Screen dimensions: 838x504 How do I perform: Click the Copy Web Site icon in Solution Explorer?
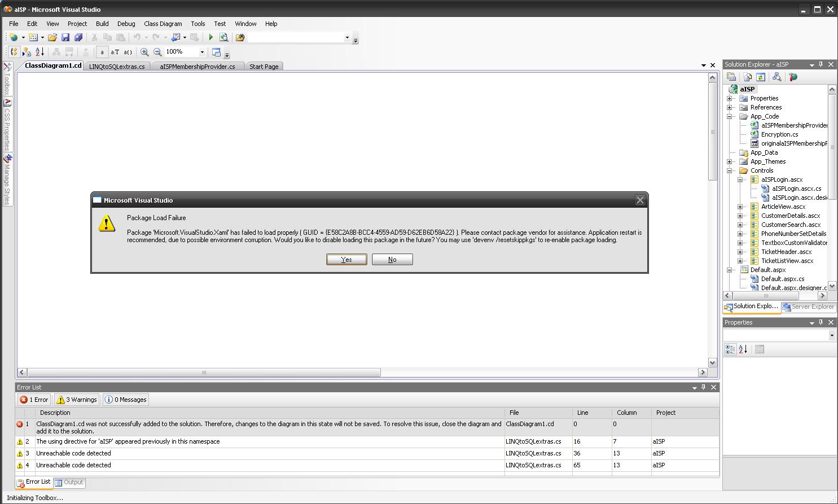(793, 77)
